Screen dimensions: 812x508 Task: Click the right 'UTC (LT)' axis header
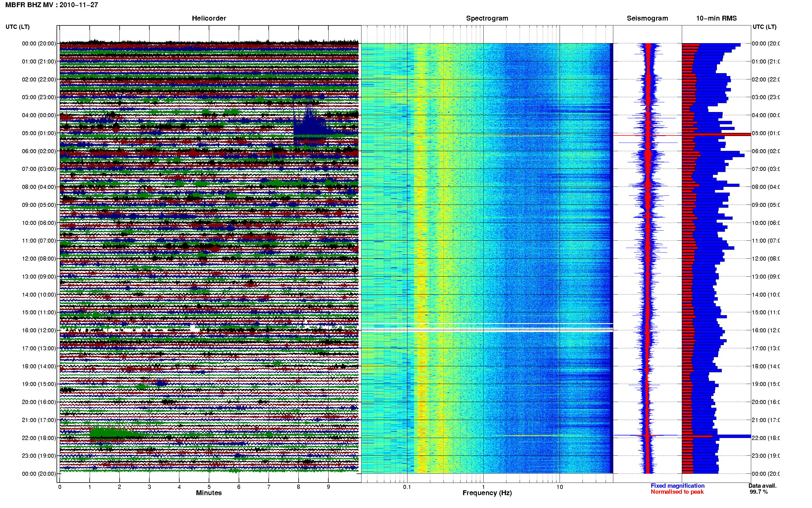click(764, 27)
